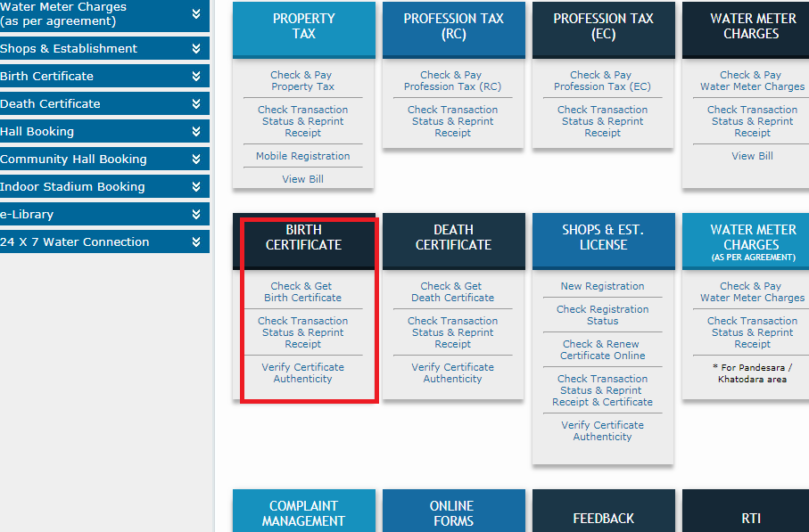
Task: Click New Registration under Shops & Est. License
Action: point(602,286)
